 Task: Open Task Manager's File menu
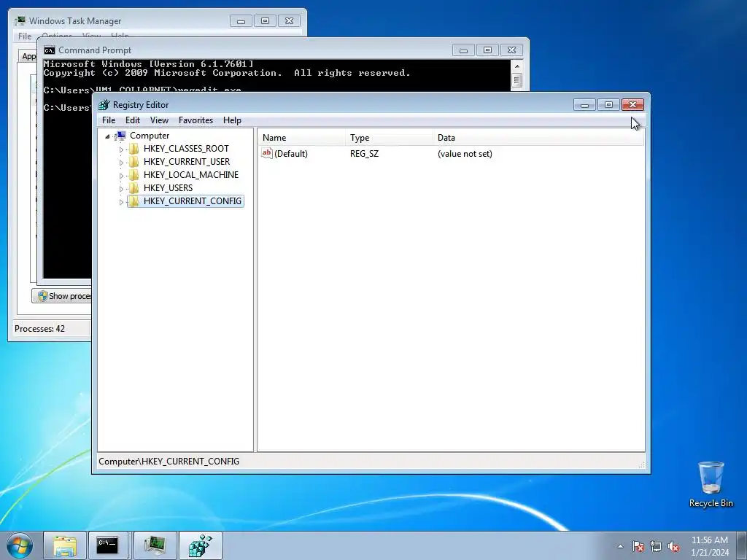25,36
